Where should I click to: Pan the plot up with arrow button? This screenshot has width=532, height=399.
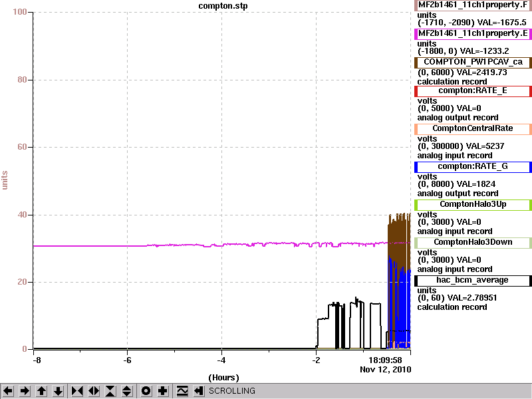42,391
